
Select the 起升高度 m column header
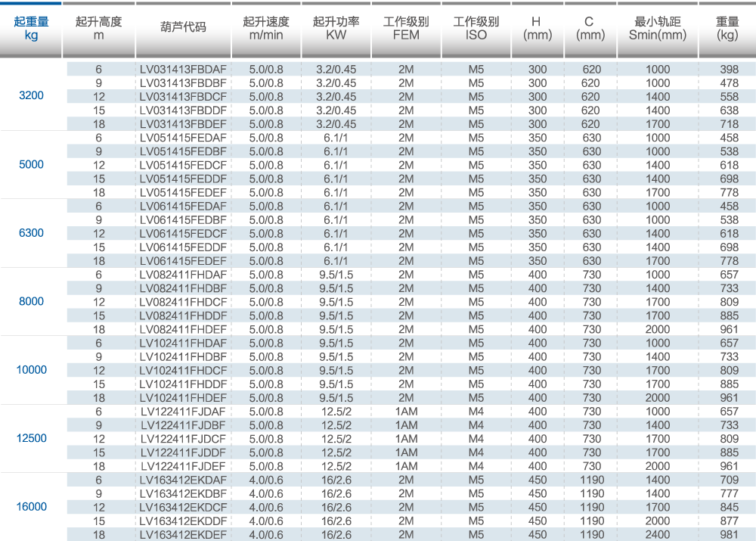pos(98,29)
